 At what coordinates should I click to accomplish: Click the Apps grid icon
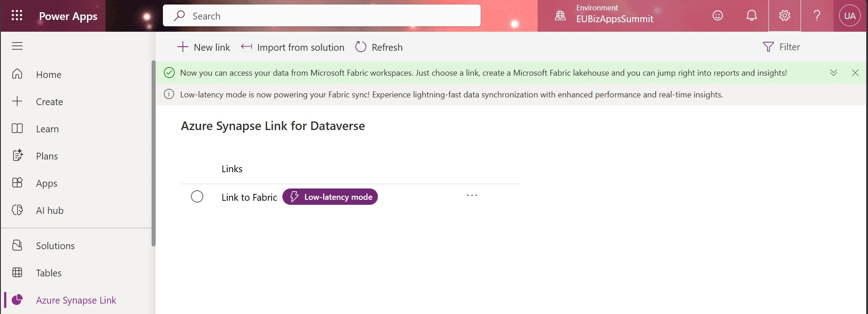click(x=17, y=183)
